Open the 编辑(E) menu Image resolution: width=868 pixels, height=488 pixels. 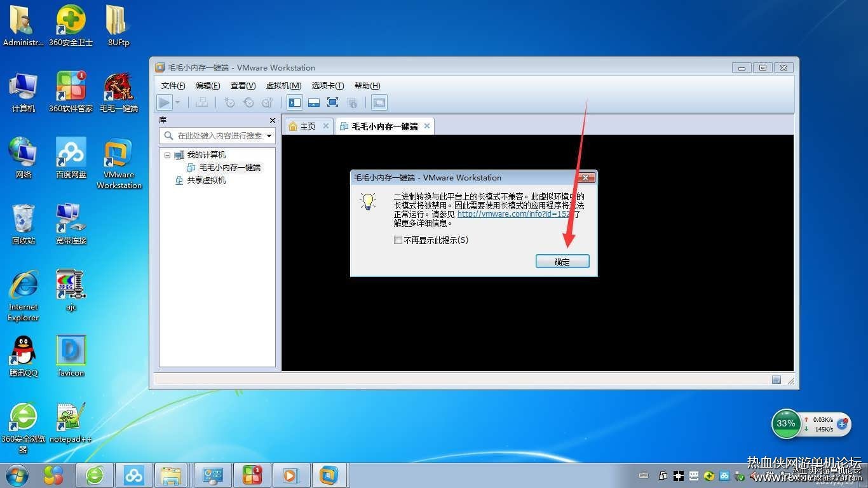tap(208, 86)
